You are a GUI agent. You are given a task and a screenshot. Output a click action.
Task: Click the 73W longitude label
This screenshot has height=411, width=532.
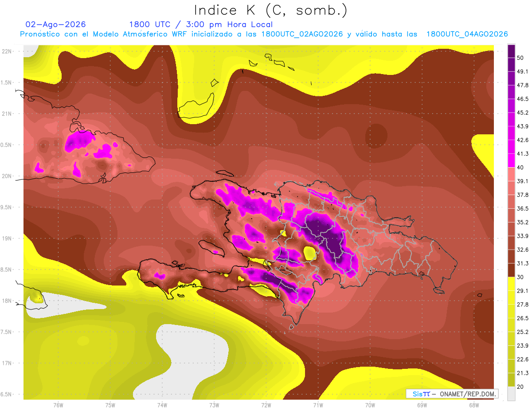pyautogui.click(x=214, y=405)
